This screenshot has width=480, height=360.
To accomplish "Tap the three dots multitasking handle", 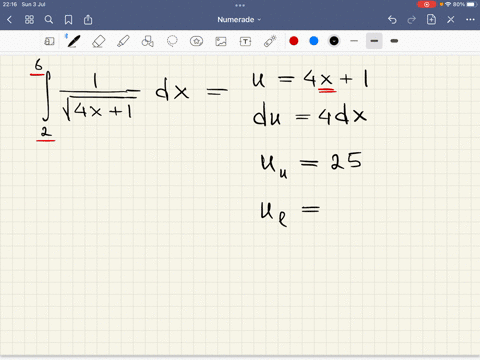I will [x=240, y=5].
